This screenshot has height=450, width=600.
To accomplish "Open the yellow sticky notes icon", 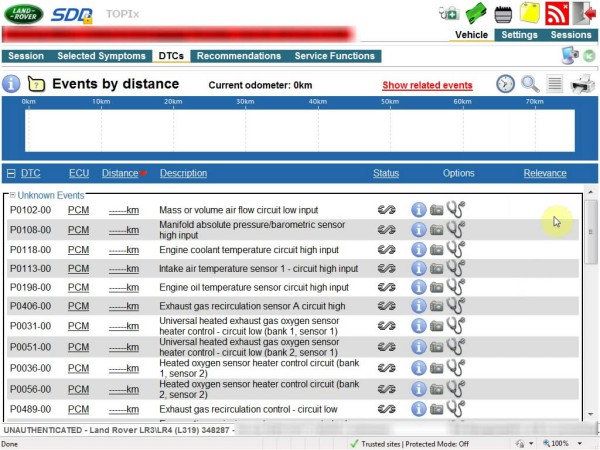I will [530, 13].
